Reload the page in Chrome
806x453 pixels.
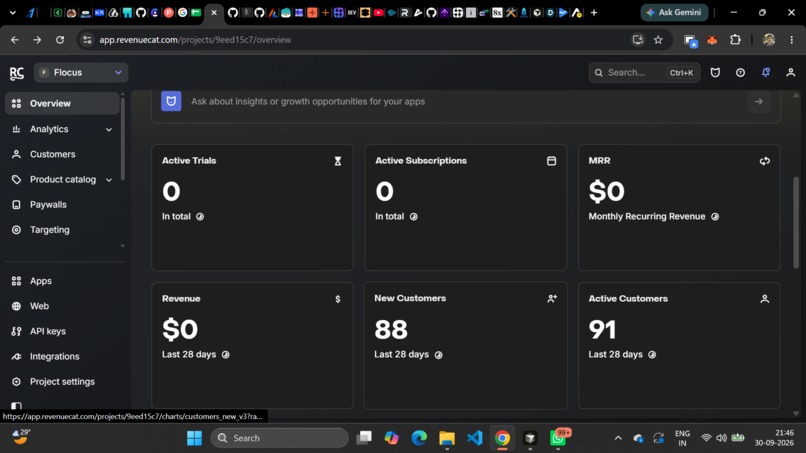[x=60, y=40]
